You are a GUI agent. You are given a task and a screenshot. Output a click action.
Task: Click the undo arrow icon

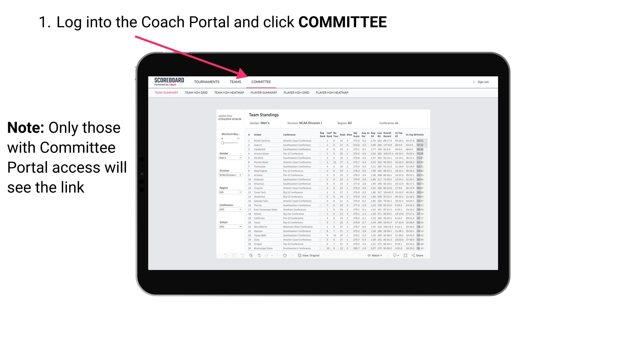pyautogui.click(x=224, y=256)
